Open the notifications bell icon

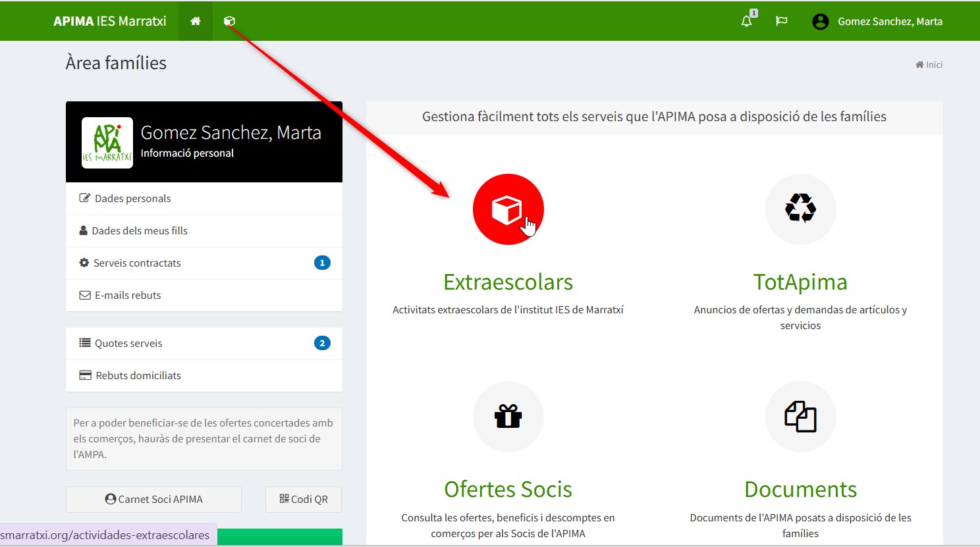(746, 21)
